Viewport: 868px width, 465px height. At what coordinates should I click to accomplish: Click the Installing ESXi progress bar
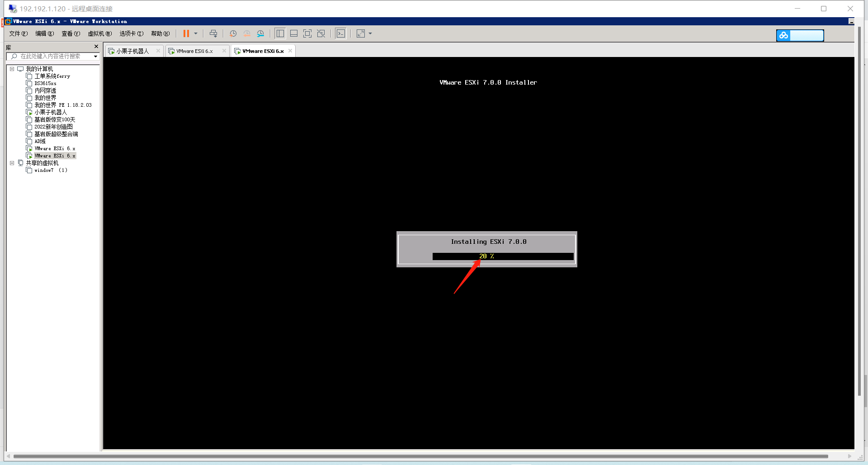pos(503,256)
